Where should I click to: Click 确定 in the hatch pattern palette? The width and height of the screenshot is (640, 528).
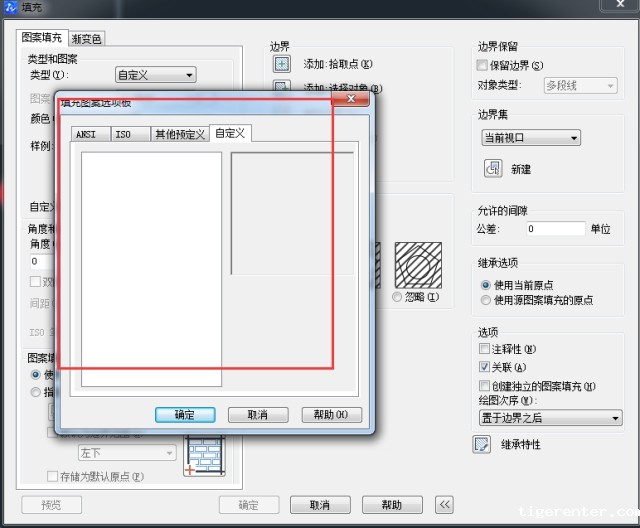click(186, 415)
